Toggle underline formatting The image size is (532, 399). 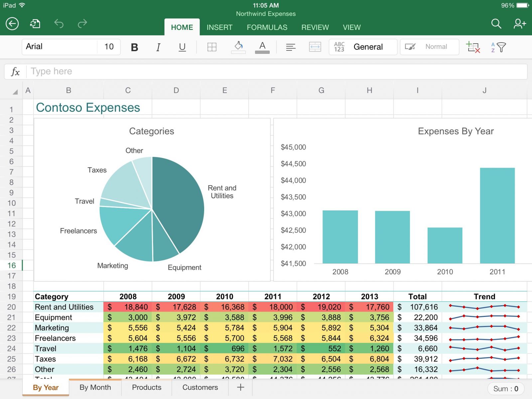click(182, 47)
